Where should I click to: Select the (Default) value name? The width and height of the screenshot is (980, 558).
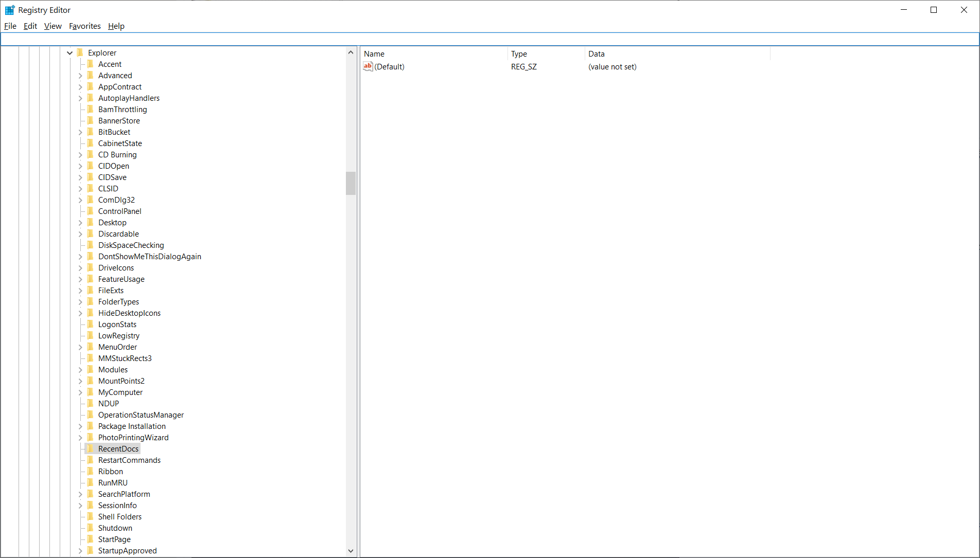coord(390,67)
